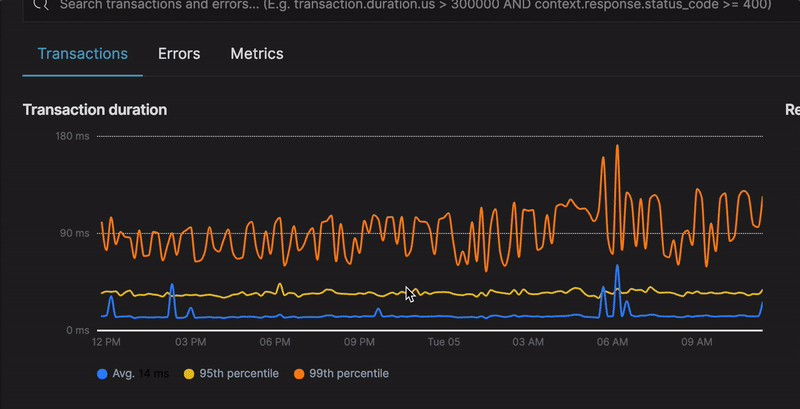
Task: Click the 180 ms y-axis label
Action: pyautogui.click(x=73, y=136)
